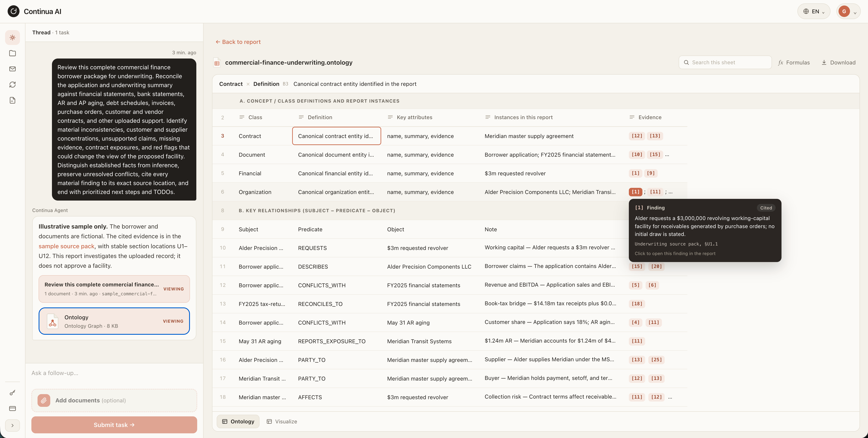
Task: Click citation [12] in the Contract row
Action: (x=636, y=136)
